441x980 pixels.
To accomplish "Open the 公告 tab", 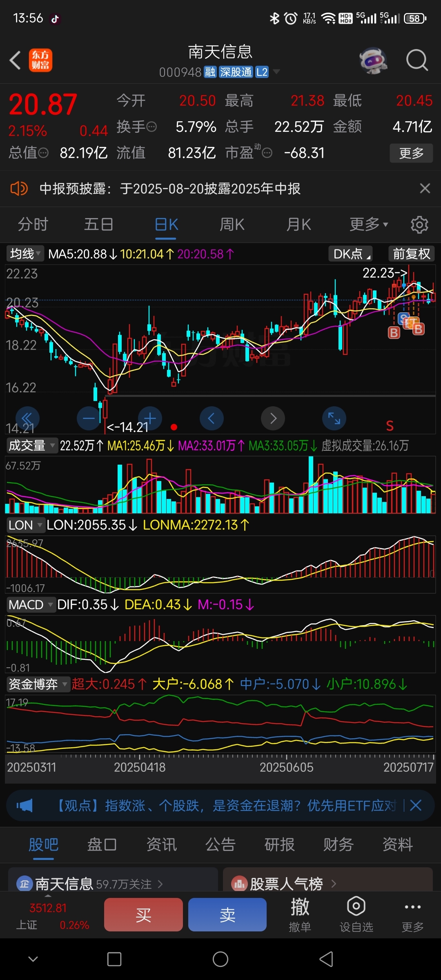I will 220,844.
